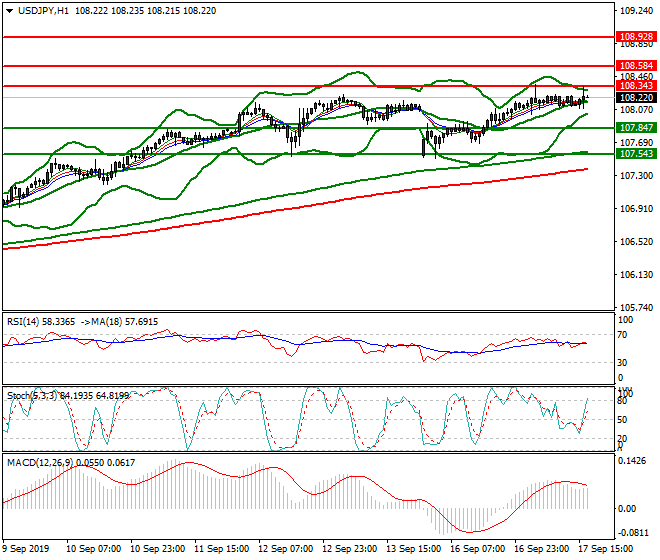The width and height of the screenshot is (660, 560).
Task: Click the 107.300 price axis value
Action: [636, 176]
